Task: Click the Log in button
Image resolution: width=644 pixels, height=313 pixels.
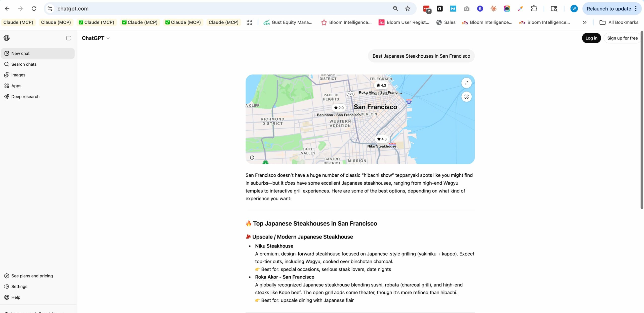Action: tap(591, 38)
